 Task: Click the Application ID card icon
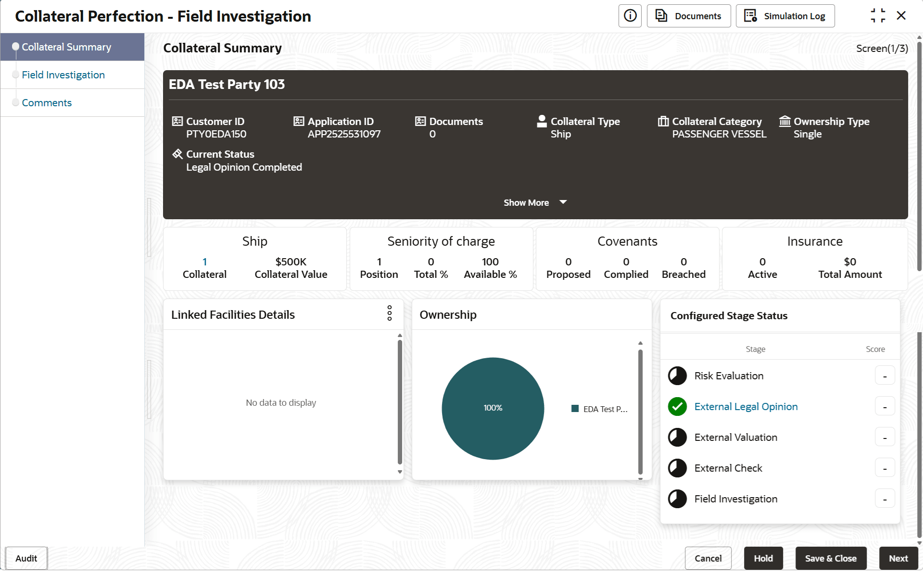point(299,121)
